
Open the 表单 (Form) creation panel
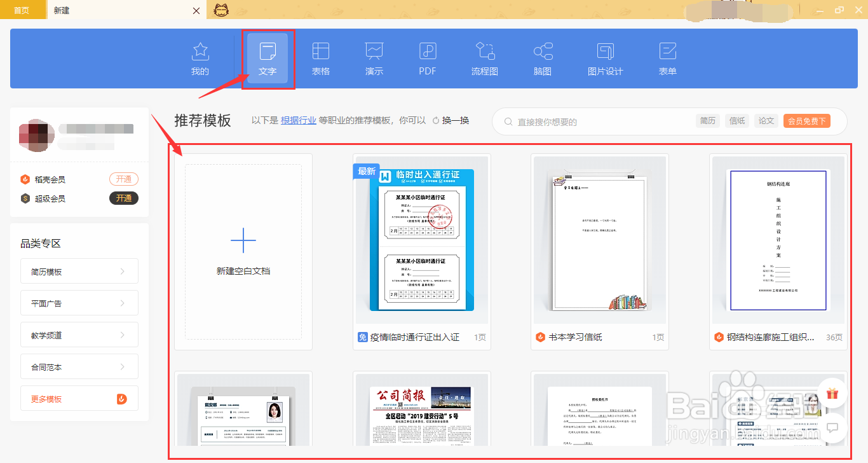pos(667,59)
